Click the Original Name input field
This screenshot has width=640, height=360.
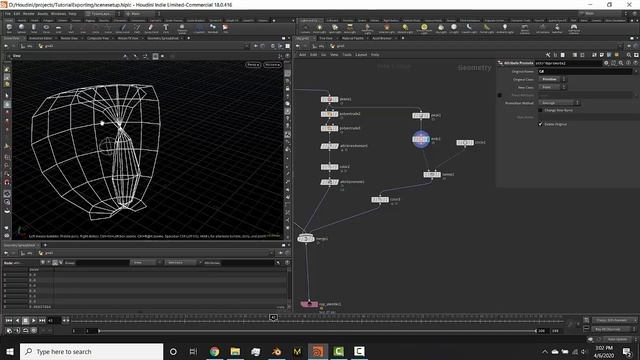[584, 71]
